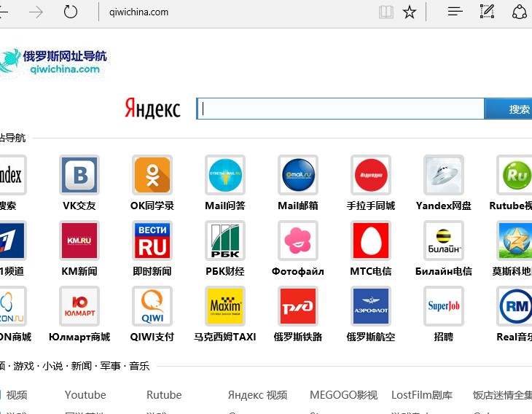
Task: Click the 视频 row category label
Action: pyautogui.click(x=17, y=395)
